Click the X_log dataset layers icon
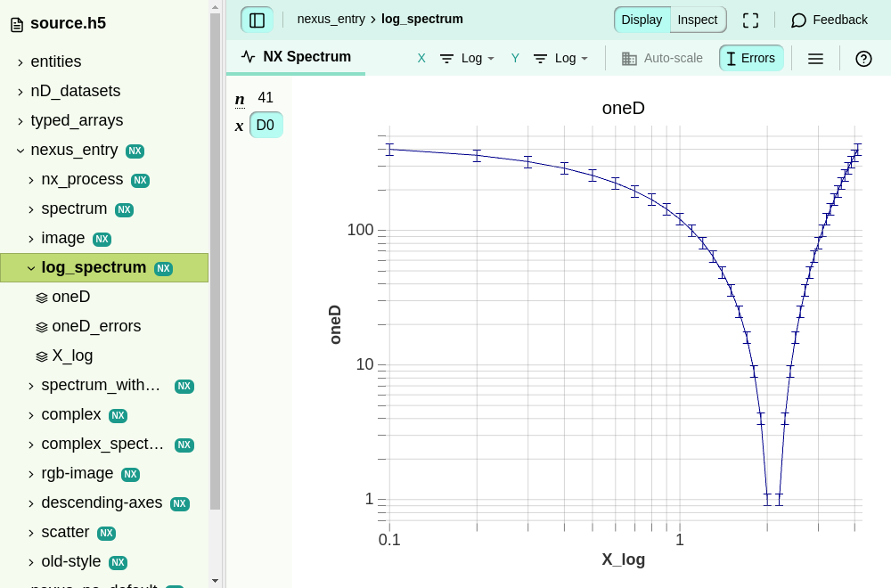This screenshot has width=891, height=588. [x=42, y=356]
